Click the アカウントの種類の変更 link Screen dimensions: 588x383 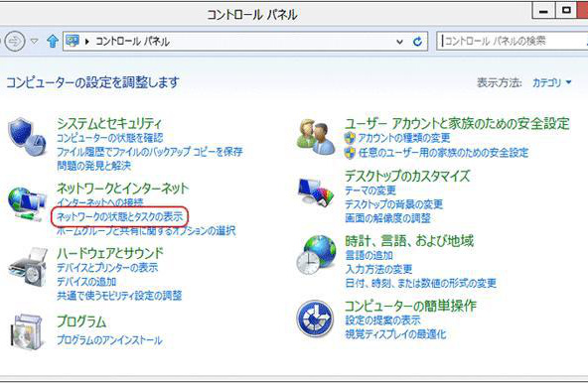404,138
